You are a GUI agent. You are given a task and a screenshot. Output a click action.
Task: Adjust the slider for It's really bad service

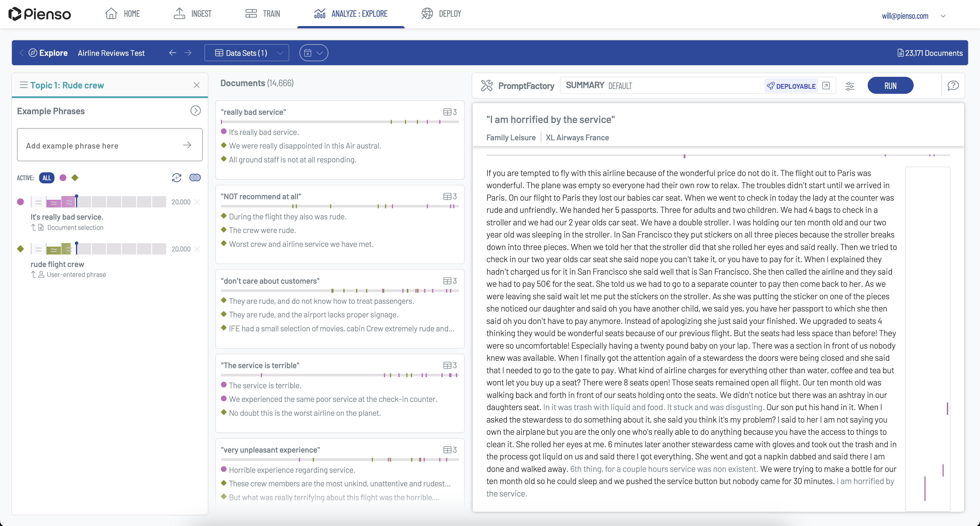pyautogui.click(x=77, y=202)
